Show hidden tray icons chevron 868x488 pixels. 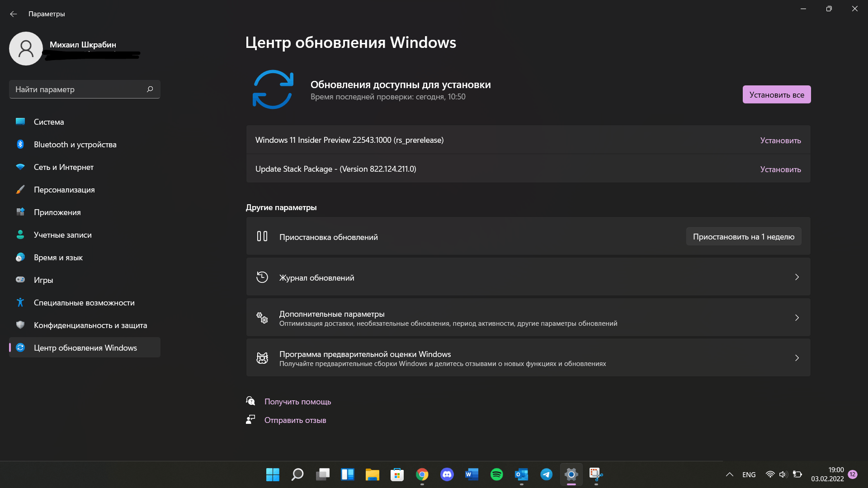729,474
